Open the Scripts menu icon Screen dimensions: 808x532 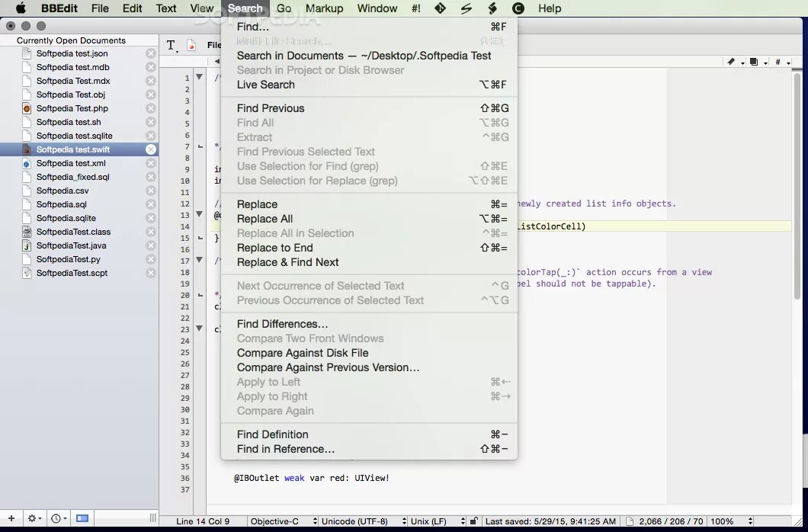tap(467, 8)
